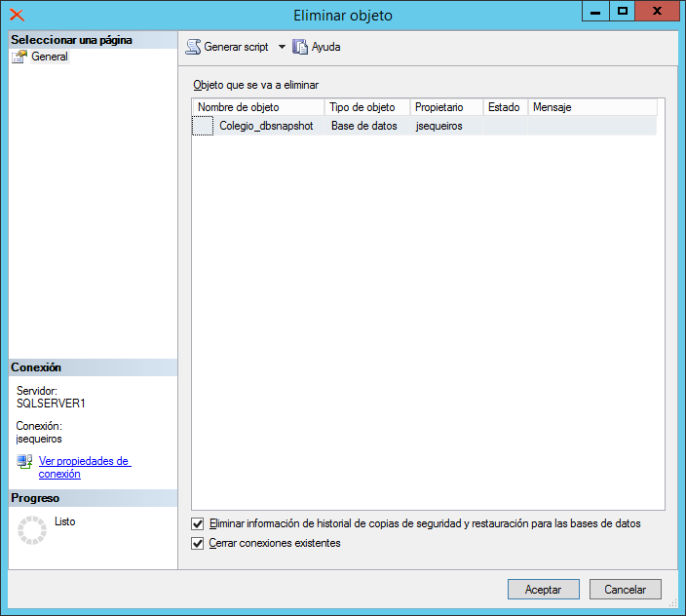
Task: Click the Progreso section header
Action: click(x=93, y=498)
